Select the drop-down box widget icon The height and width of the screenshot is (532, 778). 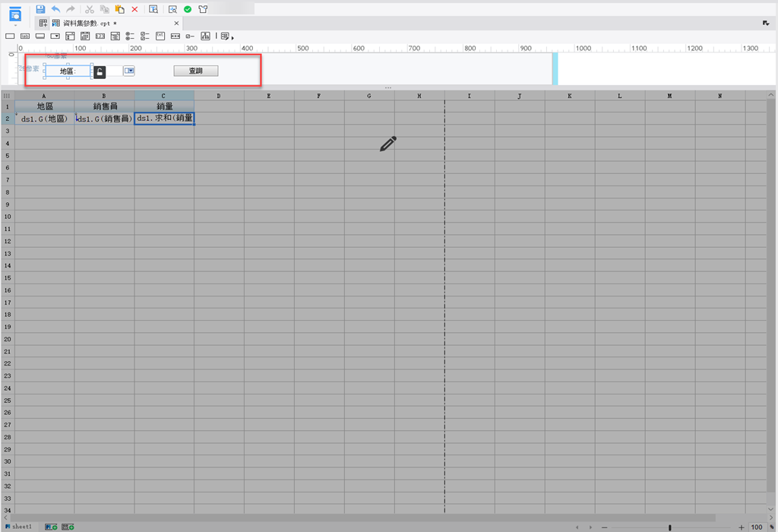55,36
